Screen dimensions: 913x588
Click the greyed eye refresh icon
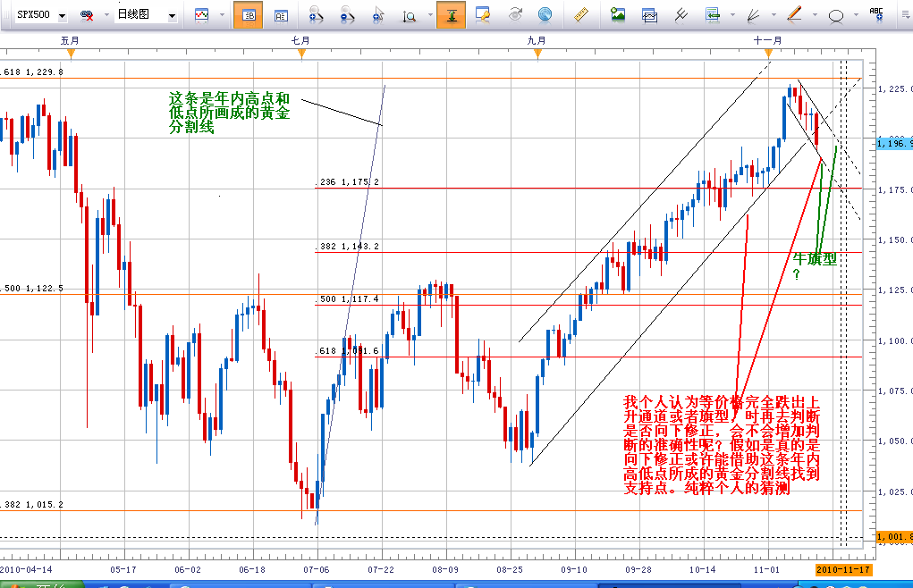click(515, 14)
